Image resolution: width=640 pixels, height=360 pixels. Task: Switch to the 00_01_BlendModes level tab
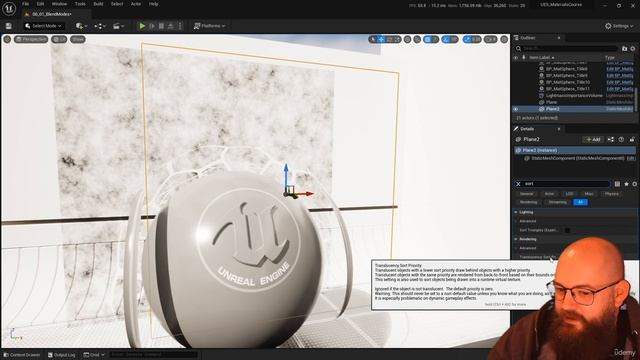point(51,14)
